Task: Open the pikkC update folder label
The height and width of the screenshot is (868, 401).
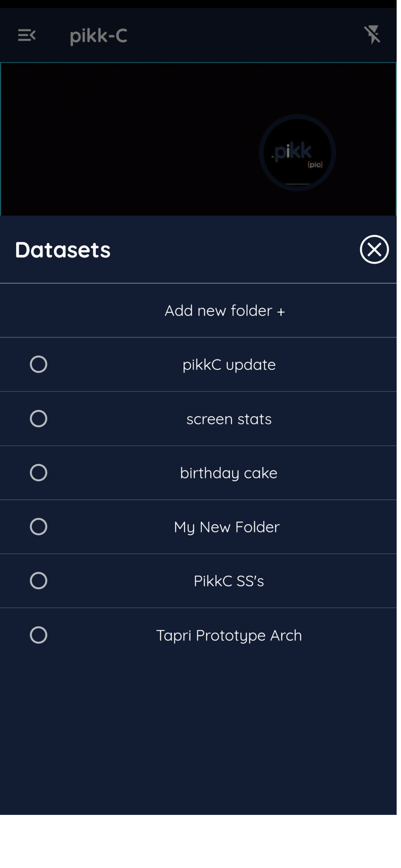Action: pyautogui.click(x=232, y=369)
